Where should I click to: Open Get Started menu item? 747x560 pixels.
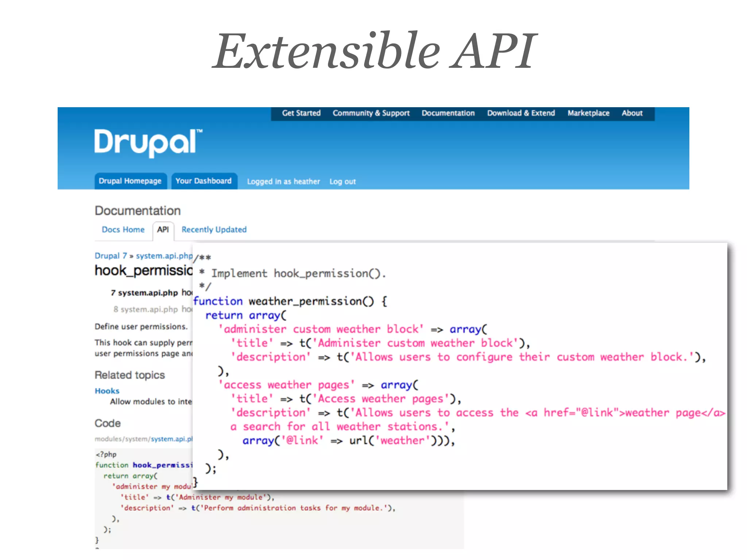tap(301, 113)
